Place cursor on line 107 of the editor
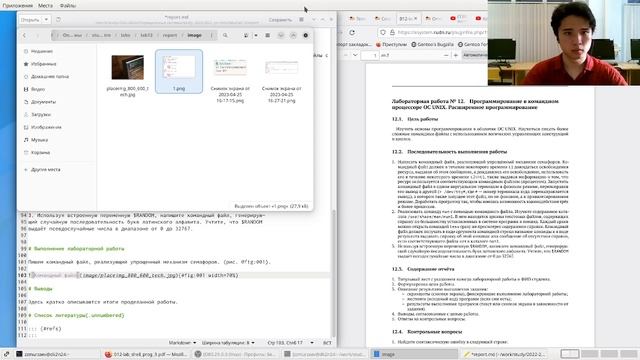This screenshot has height=360, width=640. (x=103, y=302)
